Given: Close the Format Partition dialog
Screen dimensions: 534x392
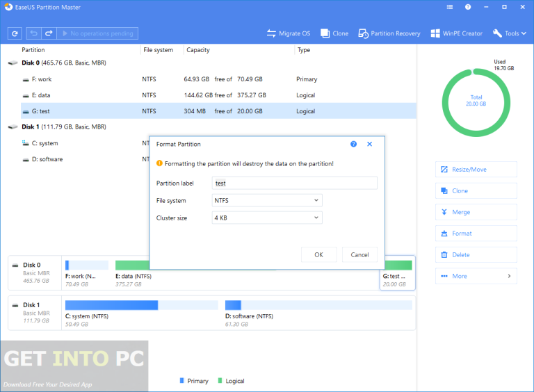Looking at the screenshot, I should pos(369,144).
